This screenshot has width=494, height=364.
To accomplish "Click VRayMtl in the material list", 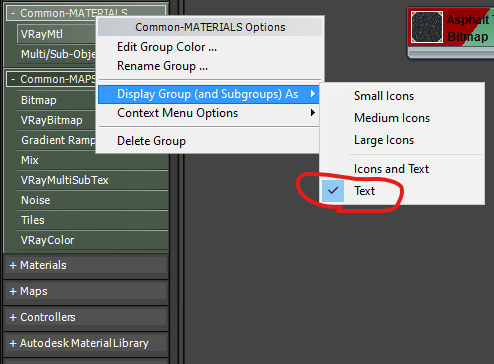I will point(57,34).
